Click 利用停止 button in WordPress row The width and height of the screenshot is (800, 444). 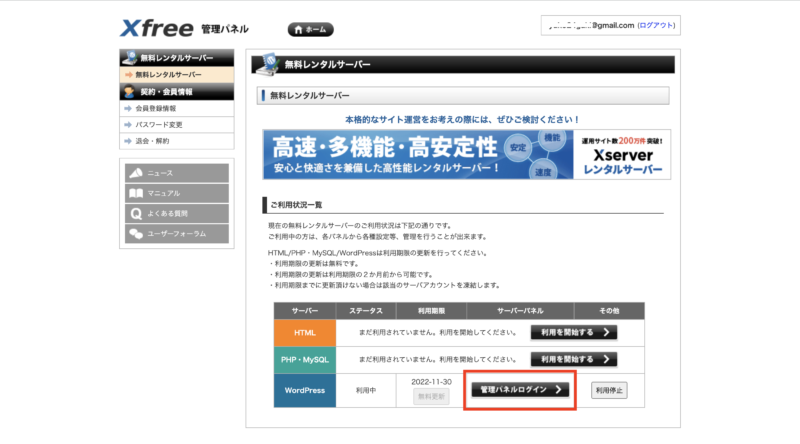(x=609, y=390)
